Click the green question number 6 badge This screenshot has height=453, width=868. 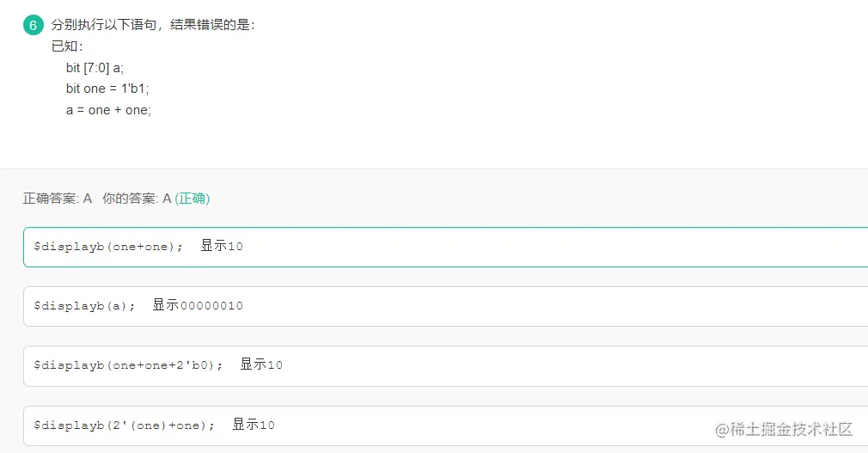tap(33, 25)
